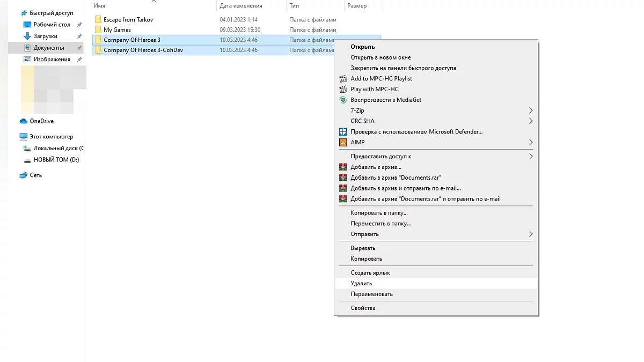Click the green MediaGet icon in context menu
The height and width of the screenshot is (362, 644).
[343, 100]
